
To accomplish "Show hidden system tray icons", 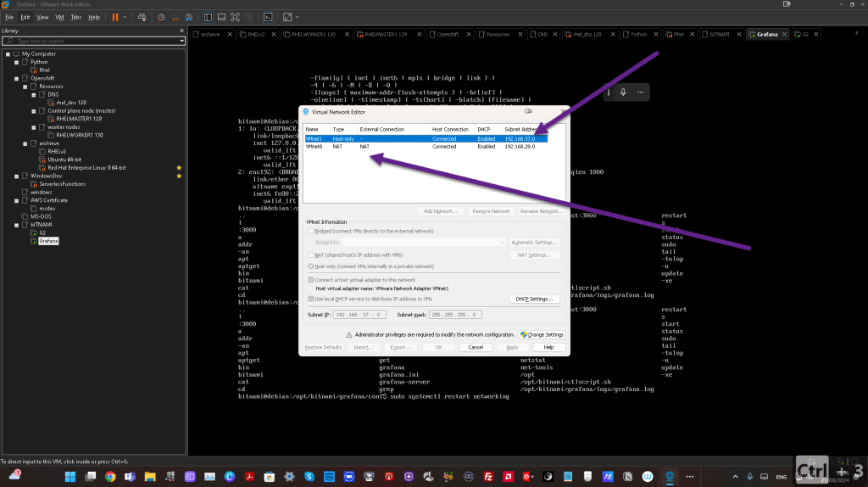I will coord(735,477).
